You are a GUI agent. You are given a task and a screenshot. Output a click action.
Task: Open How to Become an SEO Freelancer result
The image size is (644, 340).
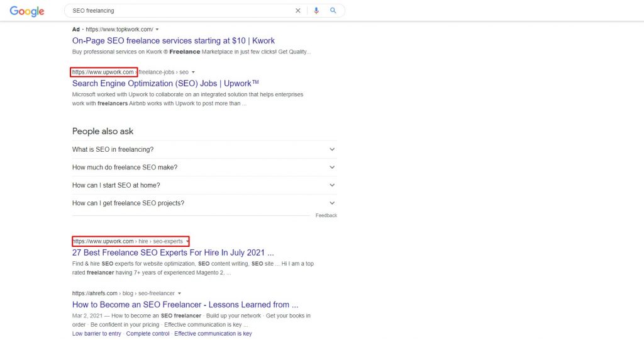point(186,305)
